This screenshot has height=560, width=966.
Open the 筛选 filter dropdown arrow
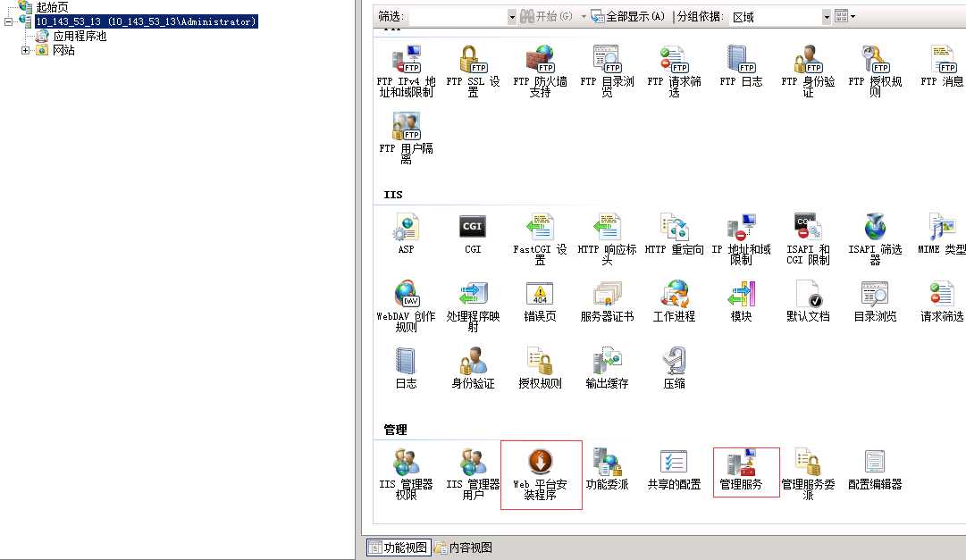[511, 17]
